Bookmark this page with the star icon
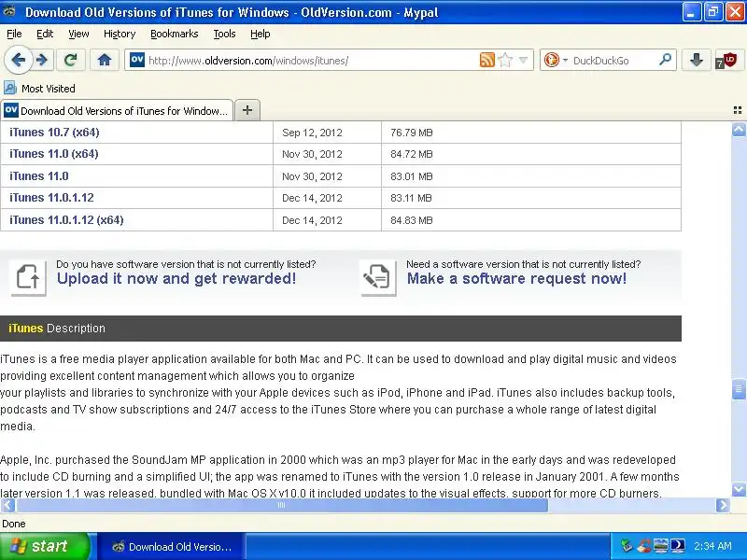747x560 pixels. (505, 60)
